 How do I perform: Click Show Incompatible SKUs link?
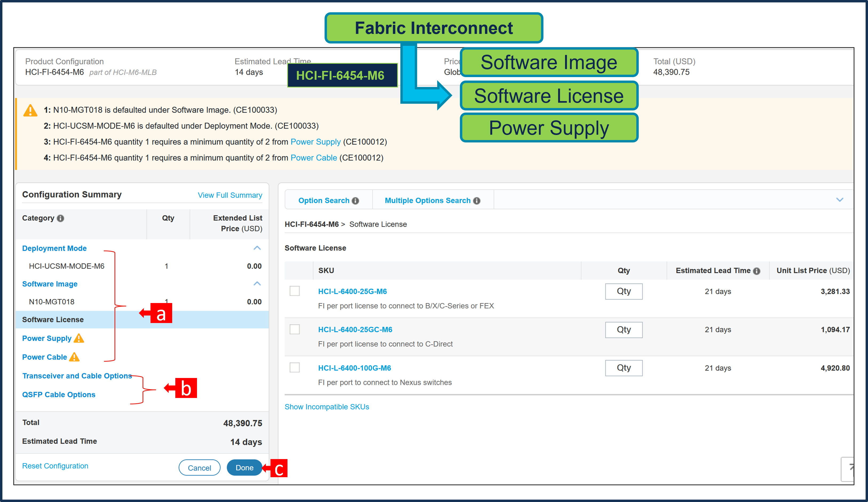point(327,407)
